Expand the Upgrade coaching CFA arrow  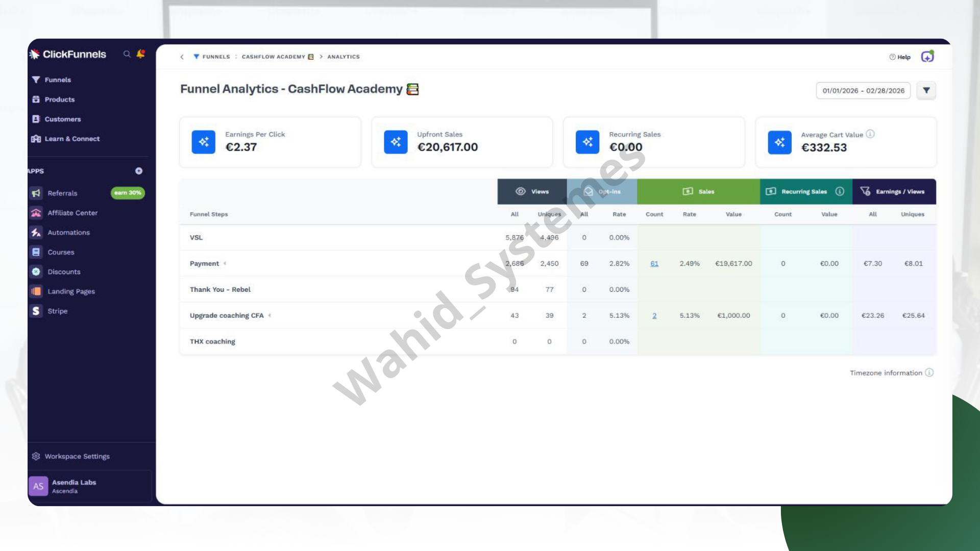coord(269,316)
